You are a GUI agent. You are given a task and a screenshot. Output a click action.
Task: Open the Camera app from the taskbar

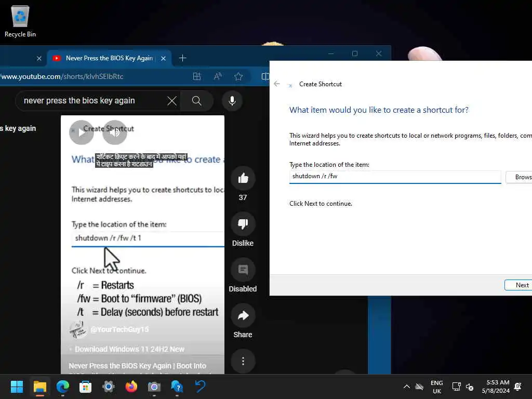(154, 387)
